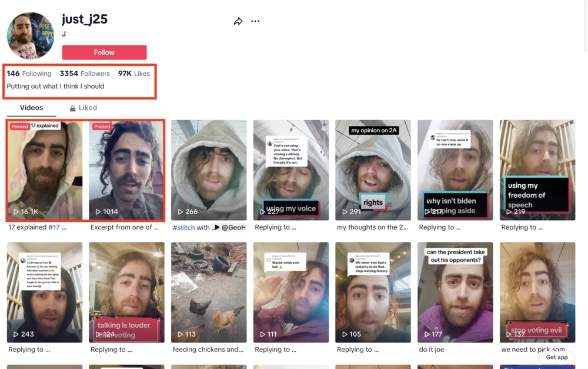The width and height of the screenshot is (588, 369).
Task: Switch to the Videos tab
Action: (x=31, y=108)
